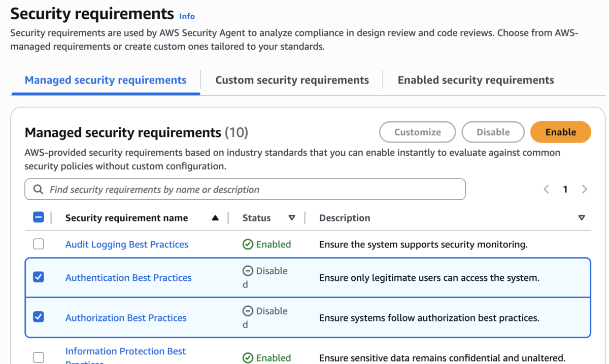Click 'Ensure sensitive data remains confidential and unaltered.'
This screenshot has height=364, width=609.
click(x=442, y=358)
